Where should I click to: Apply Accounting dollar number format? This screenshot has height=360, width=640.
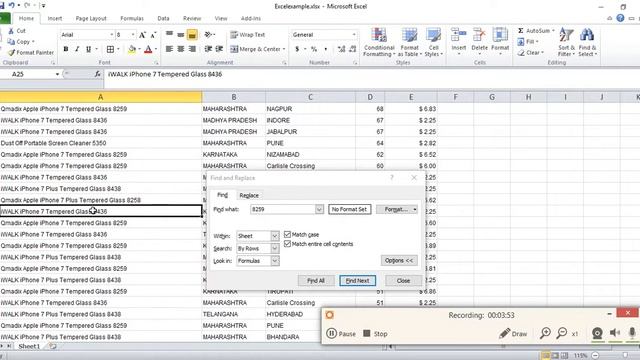(x=297, y=49)
